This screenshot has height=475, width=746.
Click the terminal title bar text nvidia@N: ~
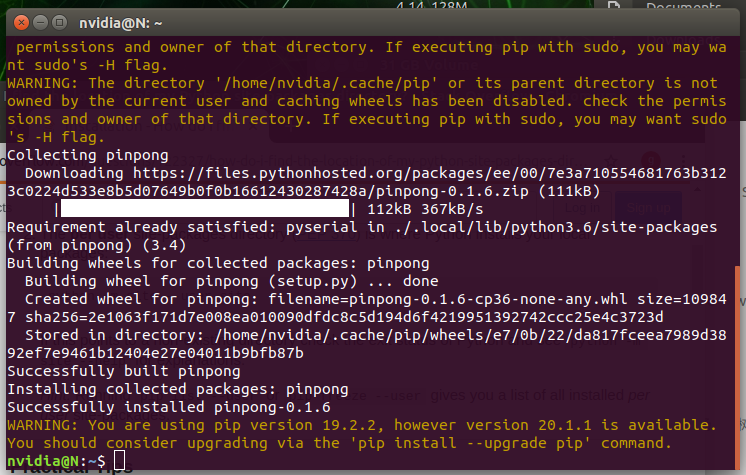point(120,23)
